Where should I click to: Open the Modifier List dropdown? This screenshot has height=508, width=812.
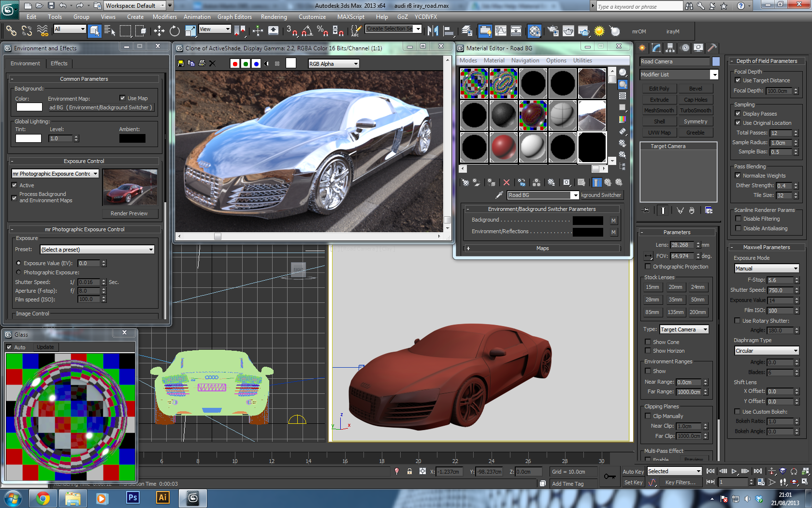[x=679, y=75]
